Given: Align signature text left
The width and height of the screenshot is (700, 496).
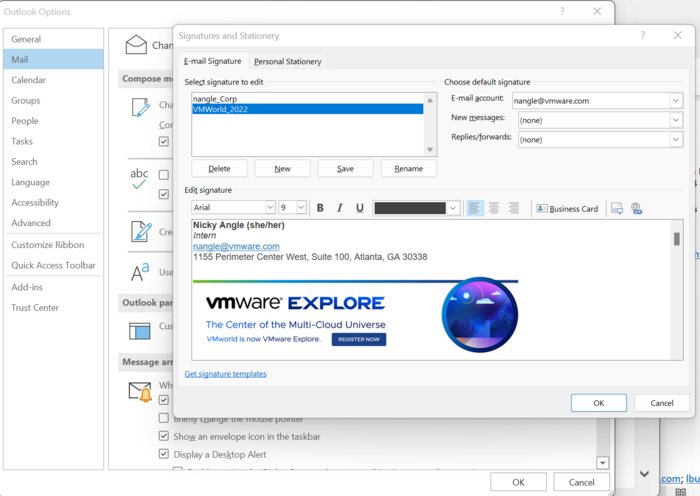Looking at the screenshot, I should 474,208.
